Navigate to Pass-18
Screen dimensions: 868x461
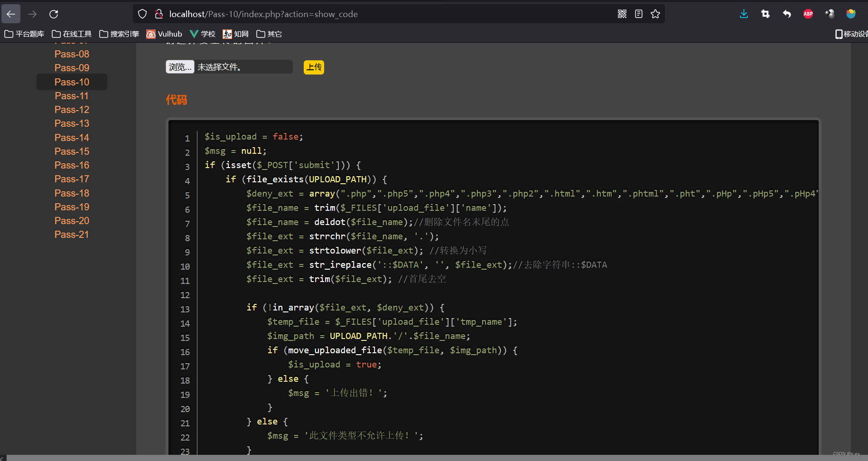[72, 193]
